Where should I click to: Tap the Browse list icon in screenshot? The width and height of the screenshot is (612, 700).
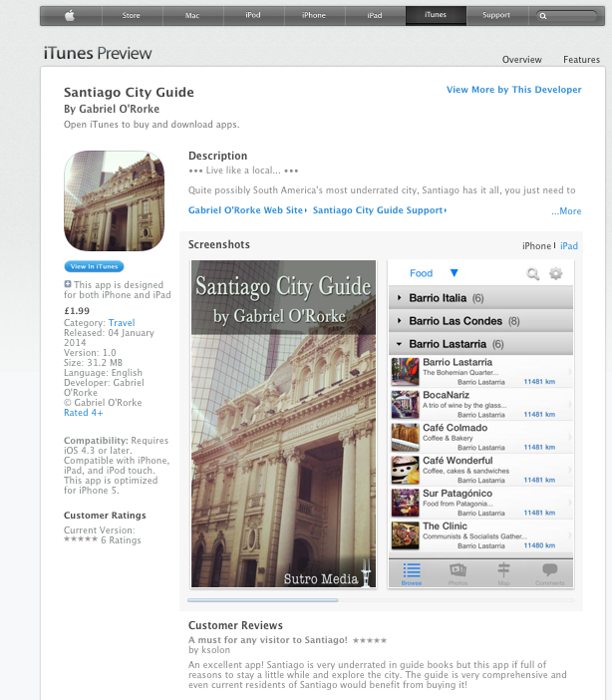412,570
